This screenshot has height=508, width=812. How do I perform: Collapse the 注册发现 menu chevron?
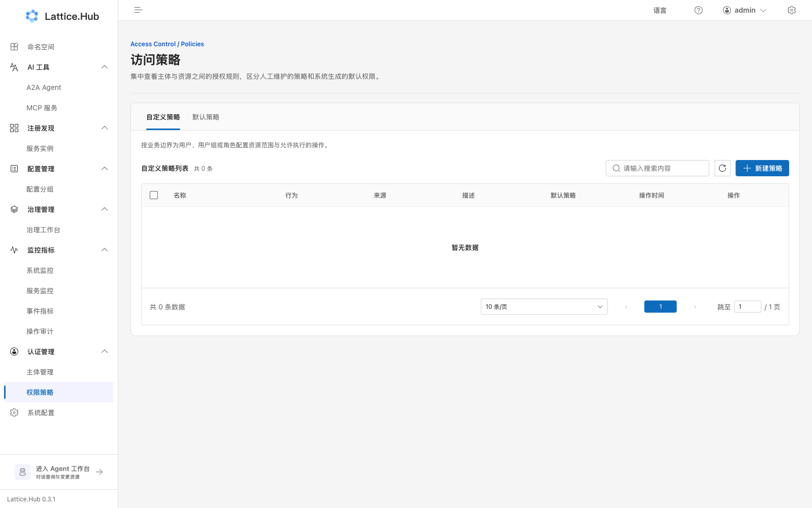[105, 128]
